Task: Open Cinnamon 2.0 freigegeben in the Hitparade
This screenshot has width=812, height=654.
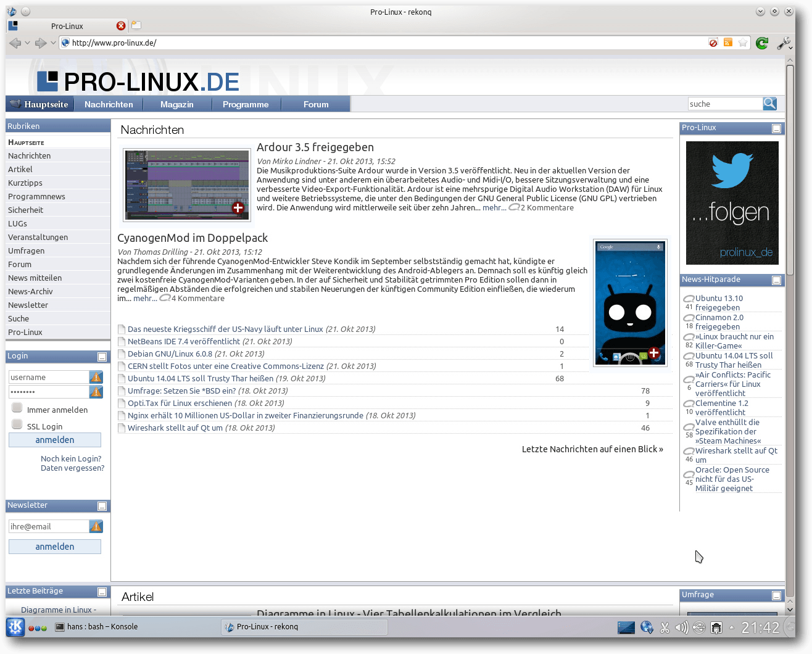Action: 719,322
